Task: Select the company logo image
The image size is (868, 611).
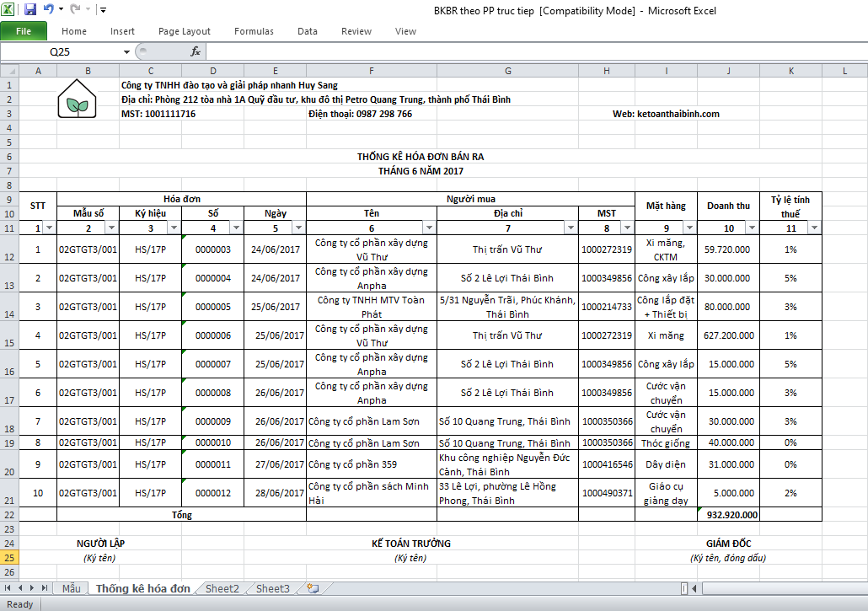Action: [x=77, y=99]
